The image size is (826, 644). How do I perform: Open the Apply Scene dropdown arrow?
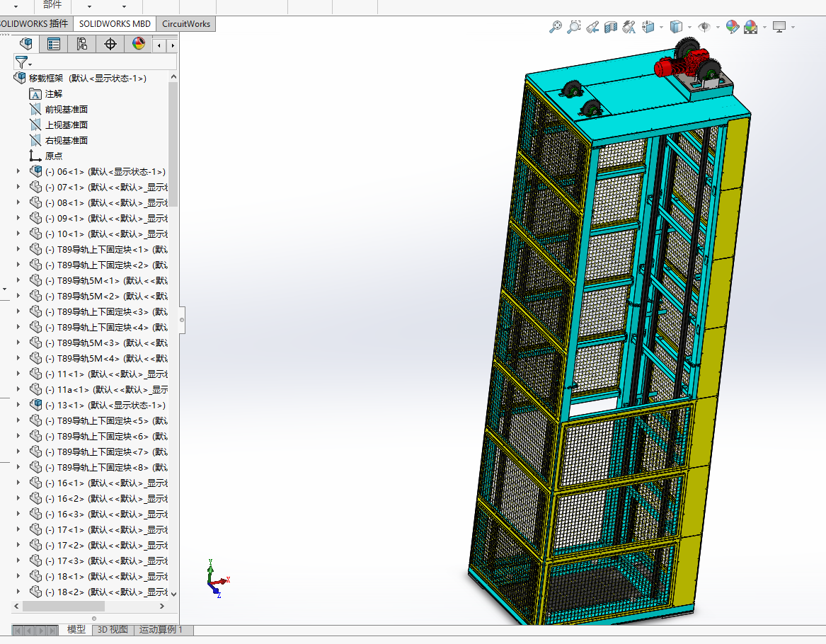(x=764, y=28)
